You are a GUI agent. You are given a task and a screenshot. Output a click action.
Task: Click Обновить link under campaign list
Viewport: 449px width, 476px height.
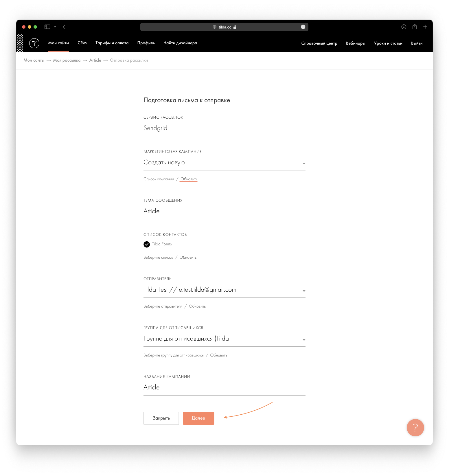[x=189, y=179]
